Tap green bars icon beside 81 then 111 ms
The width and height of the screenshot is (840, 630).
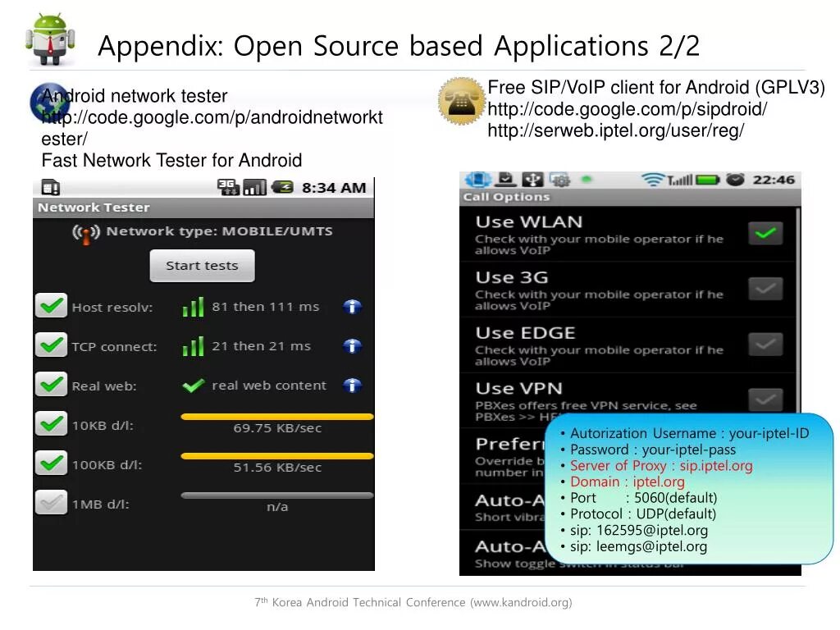194,307
